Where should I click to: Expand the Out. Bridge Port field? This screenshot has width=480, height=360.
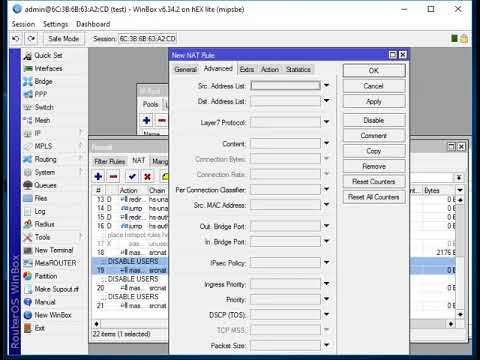[x=327, y=226]
